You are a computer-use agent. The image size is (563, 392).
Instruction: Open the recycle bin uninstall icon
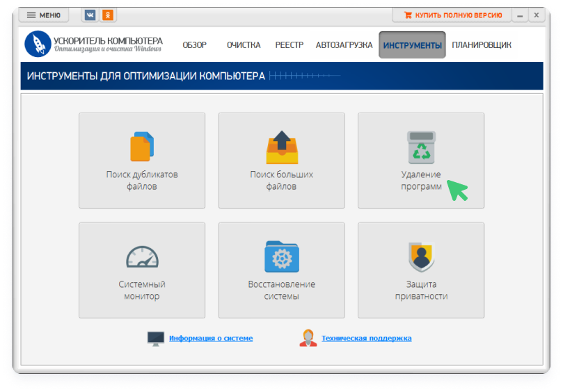(421, 147)
